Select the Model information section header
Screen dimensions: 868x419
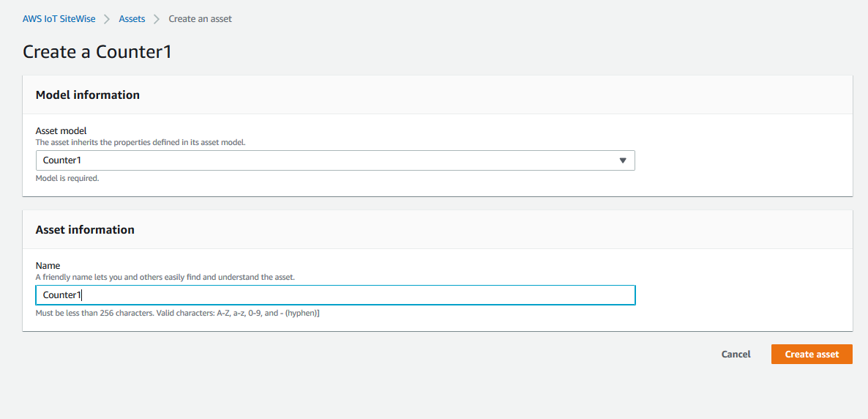point(88,94)
